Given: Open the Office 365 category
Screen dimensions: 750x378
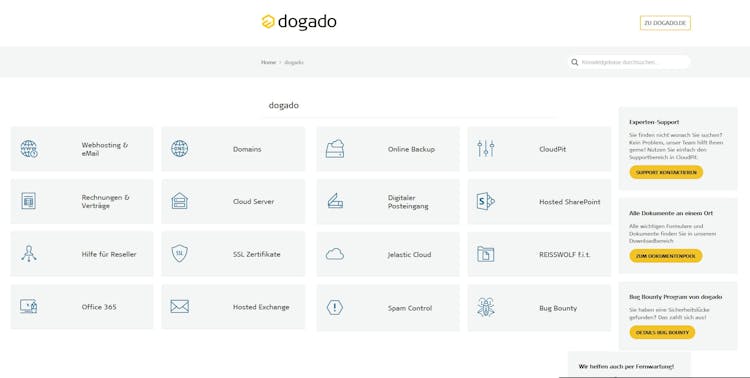Looking at the screenshot, I should point(82,307).
